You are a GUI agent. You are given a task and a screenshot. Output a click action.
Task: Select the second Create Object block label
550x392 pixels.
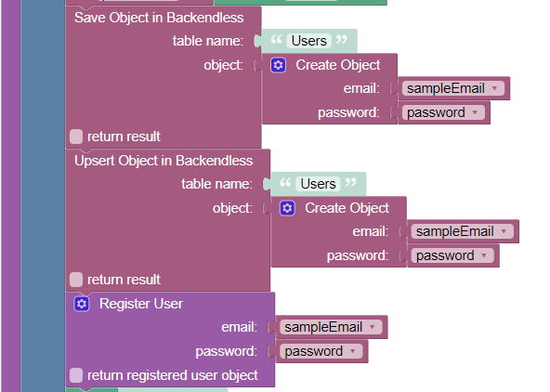tap(347, 208)
